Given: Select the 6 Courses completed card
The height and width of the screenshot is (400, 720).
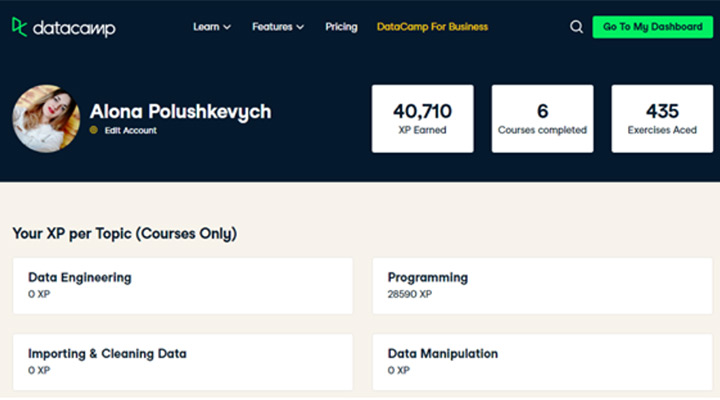Looking at the screenshot, I should coord(542,118).
